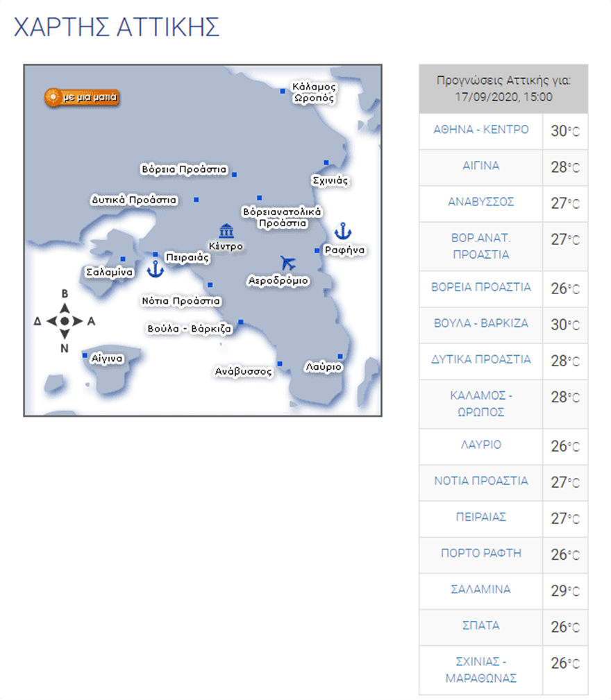
Task: Select ΣΧΙΝΙΑΣ - ΜΑΡΑΘΩΝΑΣ in the forecast table
Action: 480,669
